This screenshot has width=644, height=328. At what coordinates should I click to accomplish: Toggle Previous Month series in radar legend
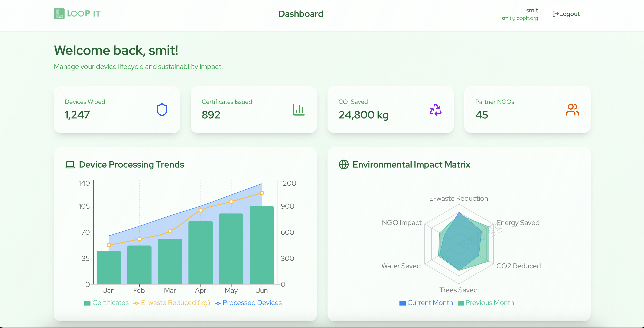point(489,303)
